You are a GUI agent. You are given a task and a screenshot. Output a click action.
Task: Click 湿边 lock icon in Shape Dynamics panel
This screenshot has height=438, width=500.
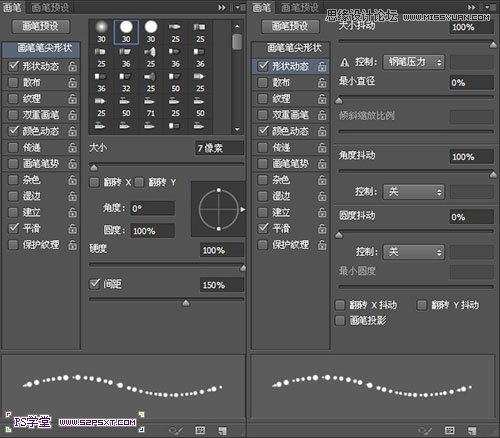point(322,196)
